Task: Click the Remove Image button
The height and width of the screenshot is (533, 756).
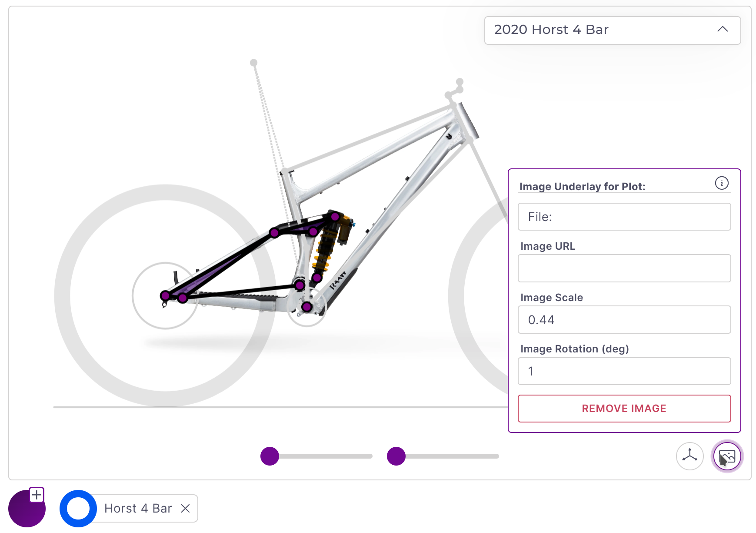Action: click(624, 409)
